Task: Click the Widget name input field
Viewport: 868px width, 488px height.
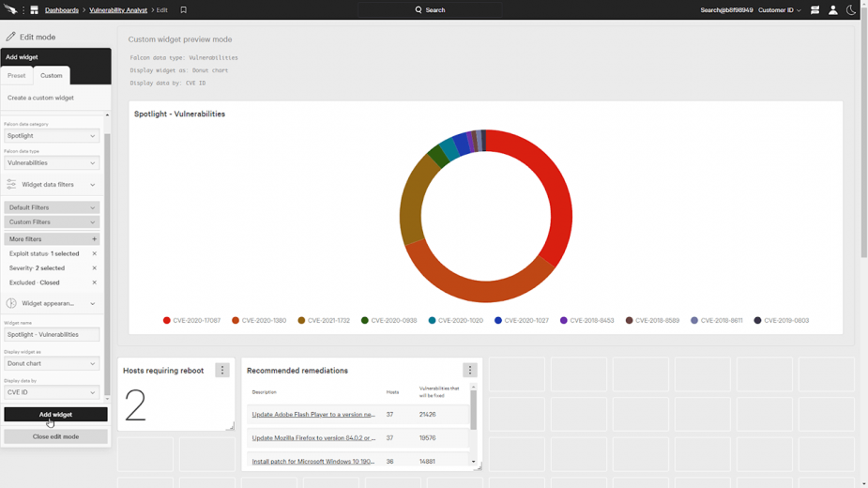Action: click(52, 334)
